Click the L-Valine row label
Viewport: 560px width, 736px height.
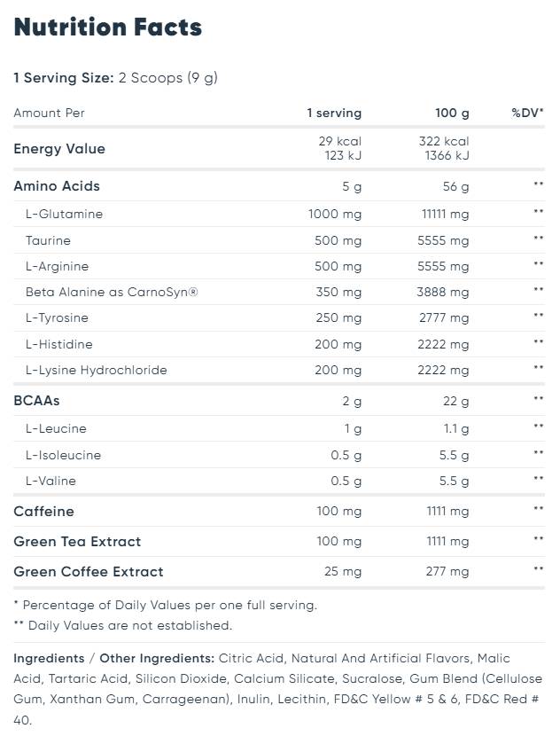tap(51, 482)
